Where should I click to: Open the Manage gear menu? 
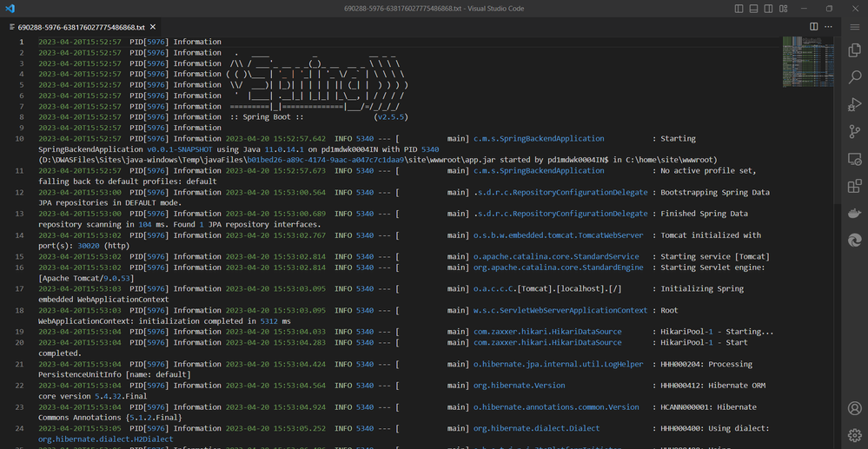tap(855, 435)
